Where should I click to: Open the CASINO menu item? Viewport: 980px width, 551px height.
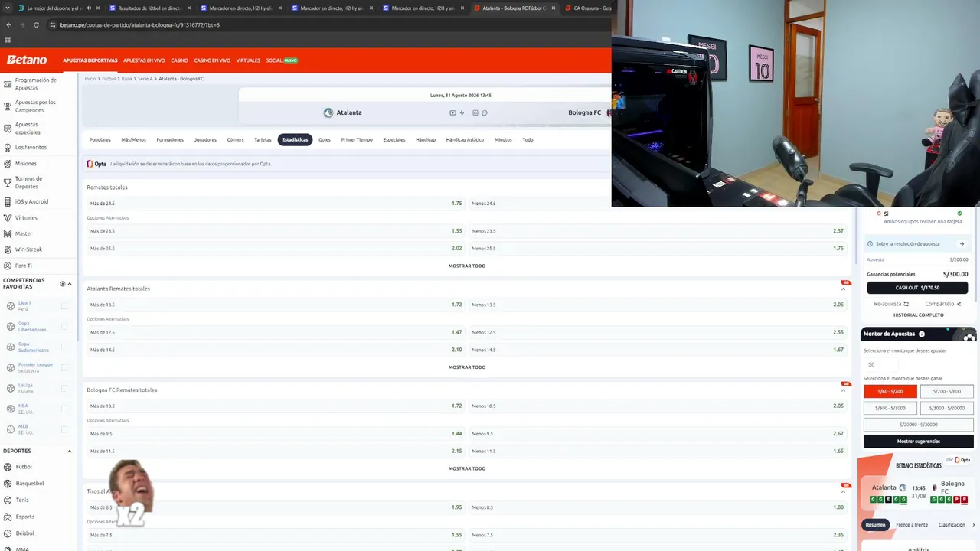[179, 60]
